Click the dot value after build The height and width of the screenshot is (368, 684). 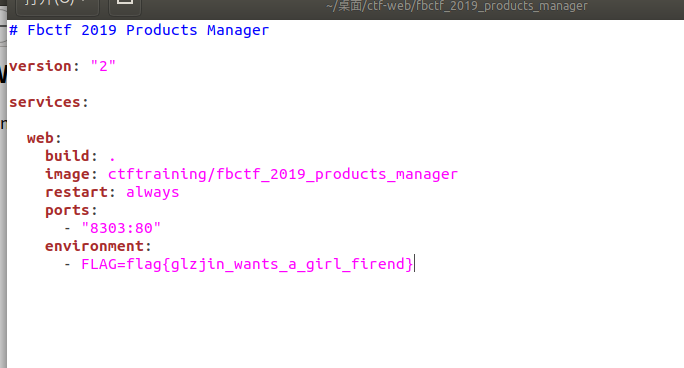(112, 157)
